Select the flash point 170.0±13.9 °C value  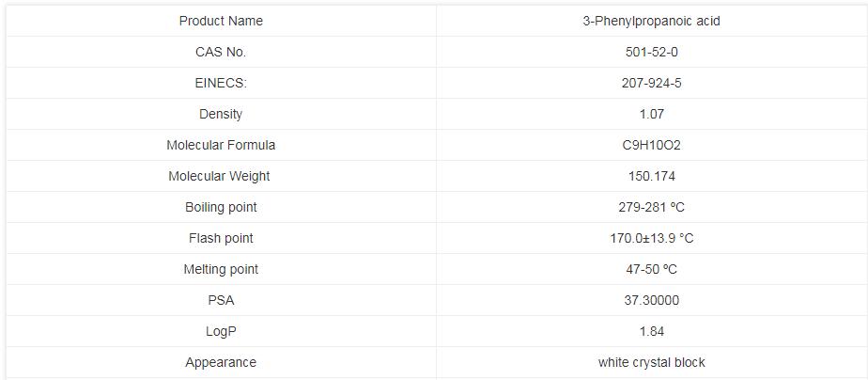click(x=651, y=238)
